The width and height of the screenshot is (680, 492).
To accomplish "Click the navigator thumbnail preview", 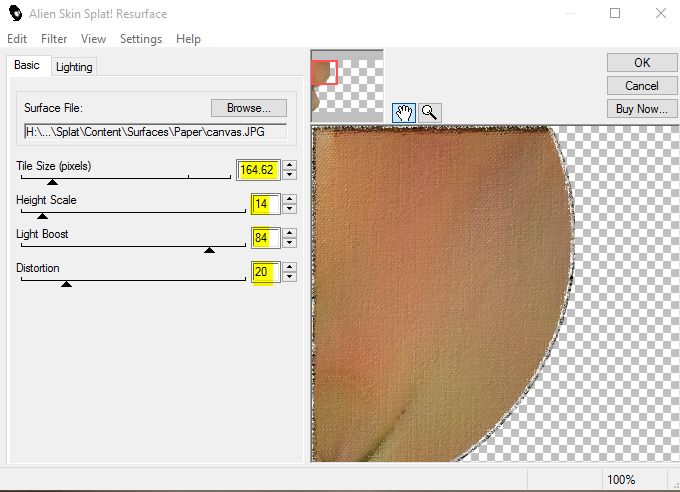I will point(347,86).
